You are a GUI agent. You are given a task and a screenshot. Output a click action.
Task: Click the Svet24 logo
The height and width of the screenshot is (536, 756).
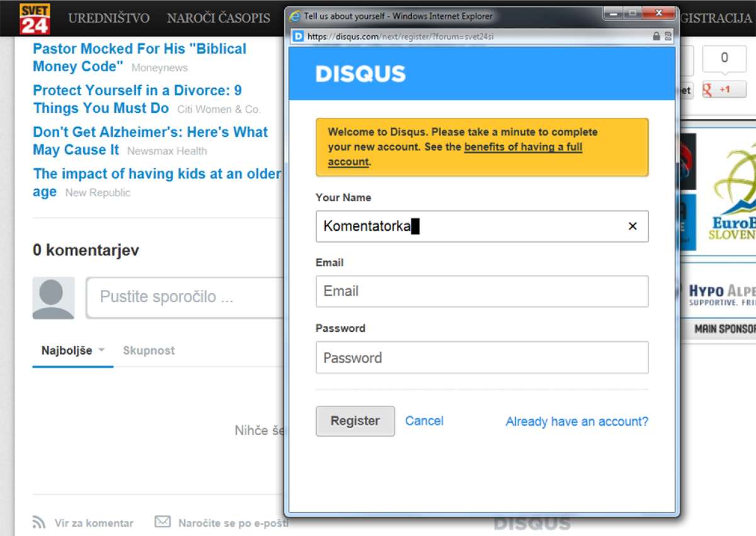pyautogui.click(x=35, y=18)
